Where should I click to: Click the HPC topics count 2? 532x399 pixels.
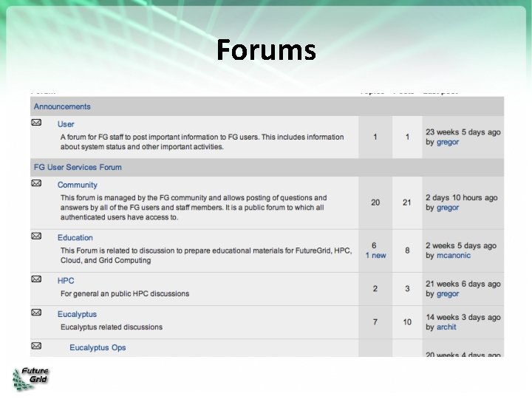[x=375, y=289]
